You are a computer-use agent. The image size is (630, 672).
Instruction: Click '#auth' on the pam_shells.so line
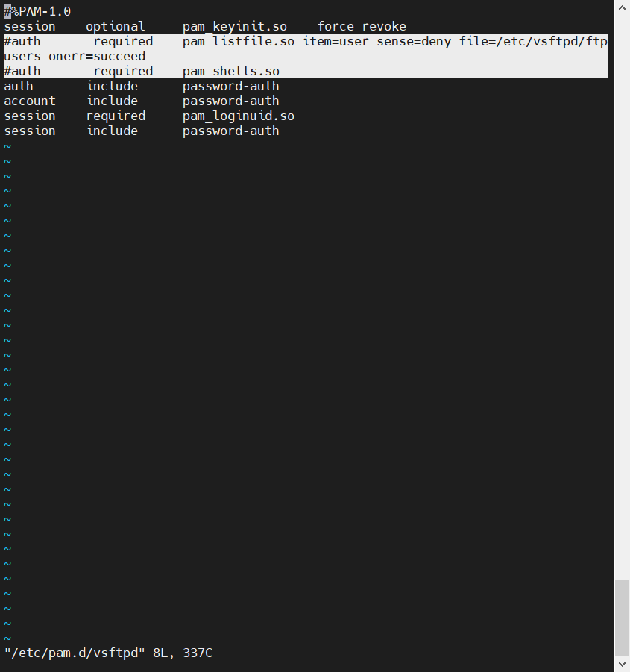(x=22, y=71)
